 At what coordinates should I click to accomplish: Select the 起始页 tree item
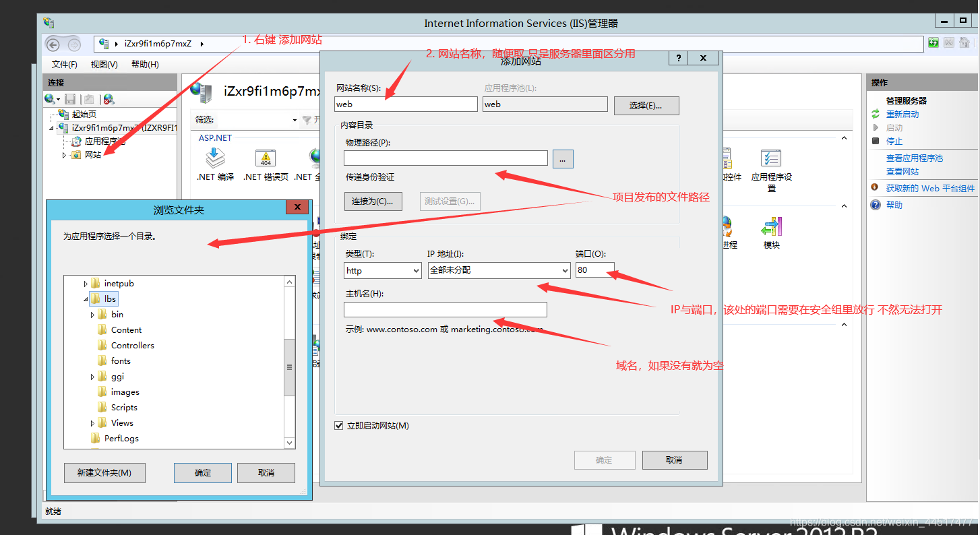(x=84, y=114)
